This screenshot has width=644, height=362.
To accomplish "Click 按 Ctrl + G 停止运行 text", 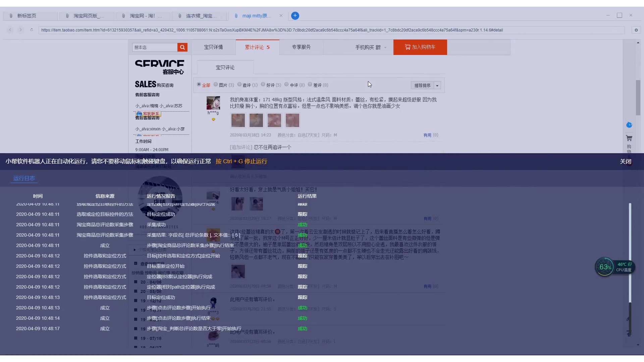I will click(x=241, y=161).
